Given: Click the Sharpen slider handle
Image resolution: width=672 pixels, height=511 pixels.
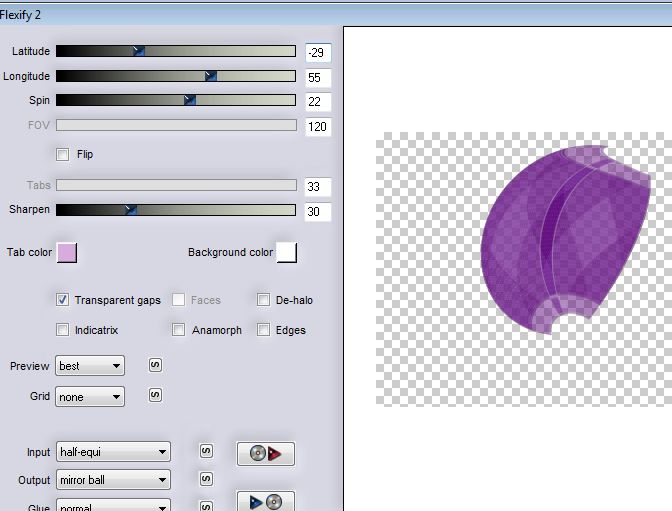Looking at the screenshot, I should coord(131,210).
